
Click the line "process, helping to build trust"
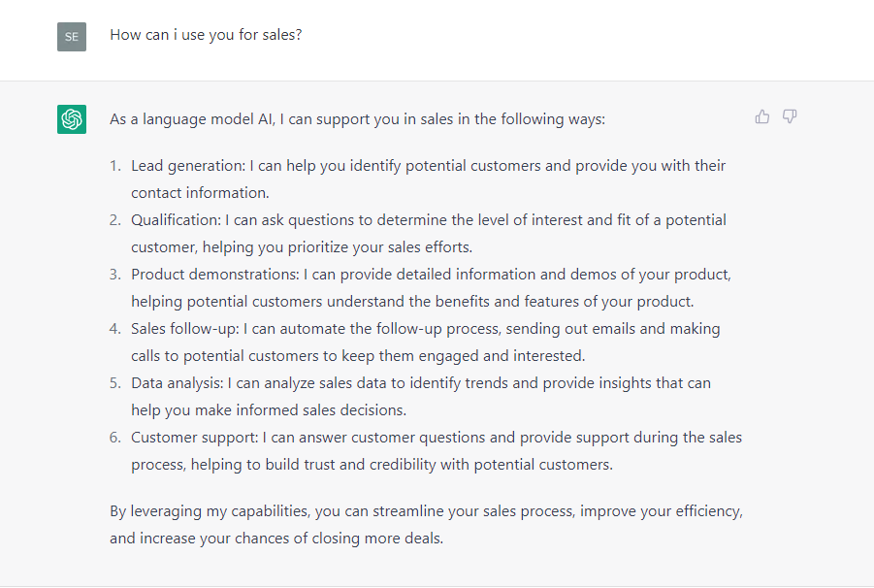click(x=372, y=465)
